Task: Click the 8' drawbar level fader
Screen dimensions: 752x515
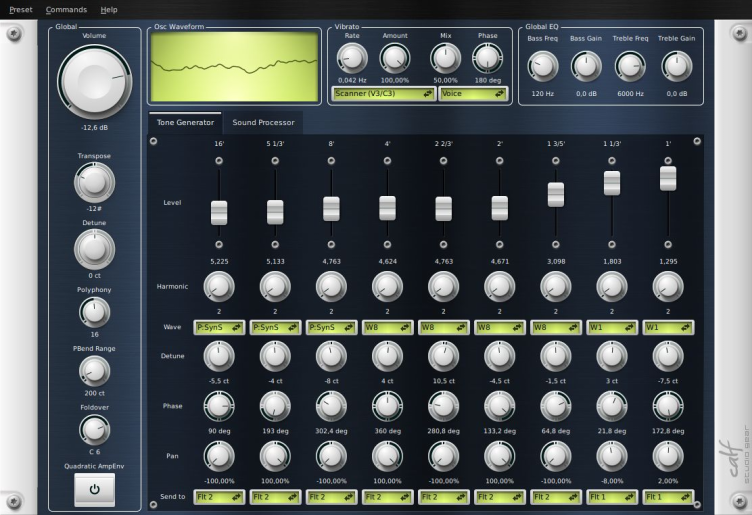Action: click(x=331, y=208)
